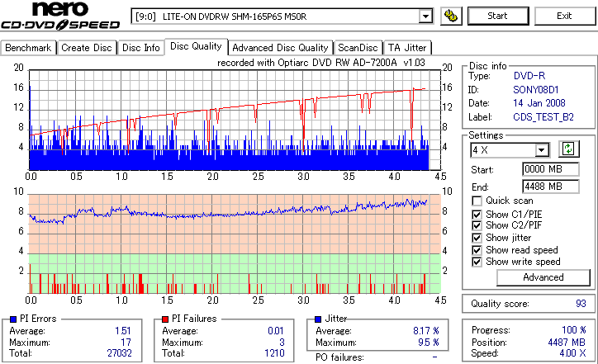Click the blue PI Errors legend square
This screenshot has width=598, height=364.
coord(13,319)
